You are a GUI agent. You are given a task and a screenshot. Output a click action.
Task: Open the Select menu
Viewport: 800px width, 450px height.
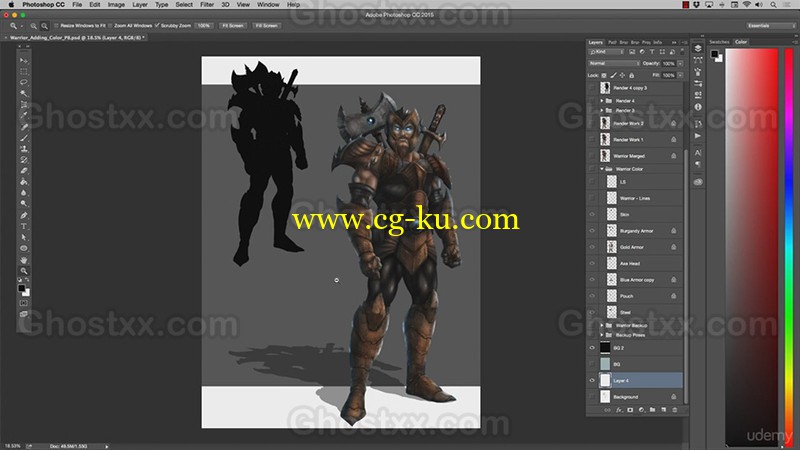point(184,5)
